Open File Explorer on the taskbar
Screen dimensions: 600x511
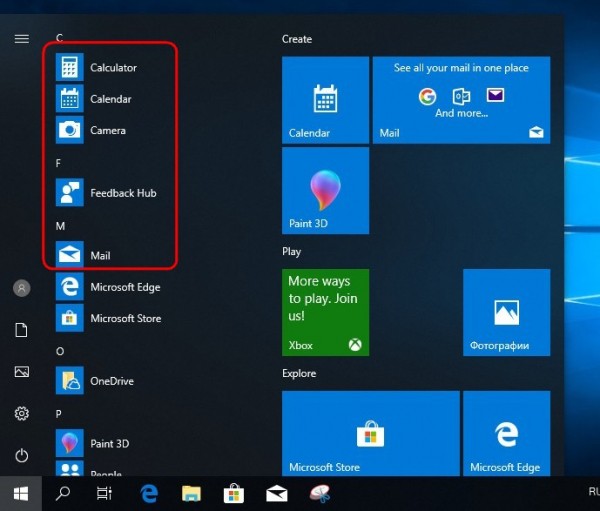click(191, 493)
